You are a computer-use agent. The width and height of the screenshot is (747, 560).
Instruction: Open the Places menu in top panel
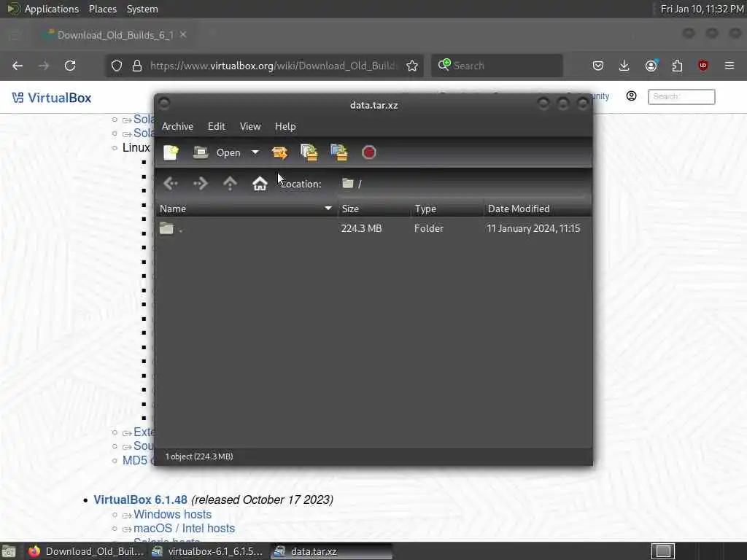pos(102,9)
